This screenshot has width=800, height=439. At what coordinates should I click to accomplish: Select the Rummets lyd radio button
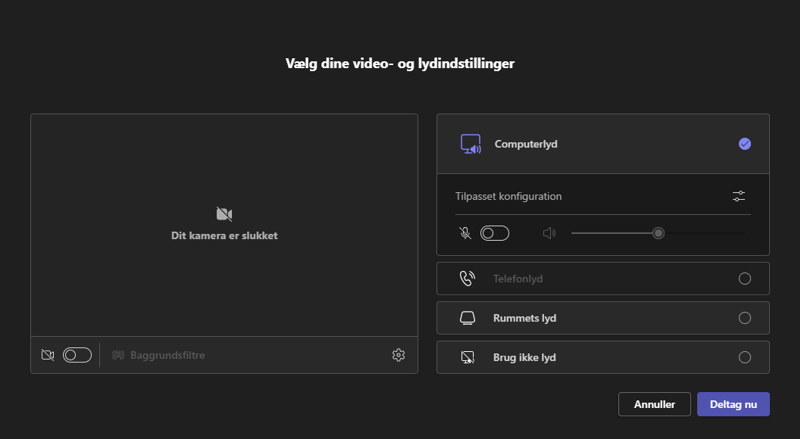pos(744,318)
